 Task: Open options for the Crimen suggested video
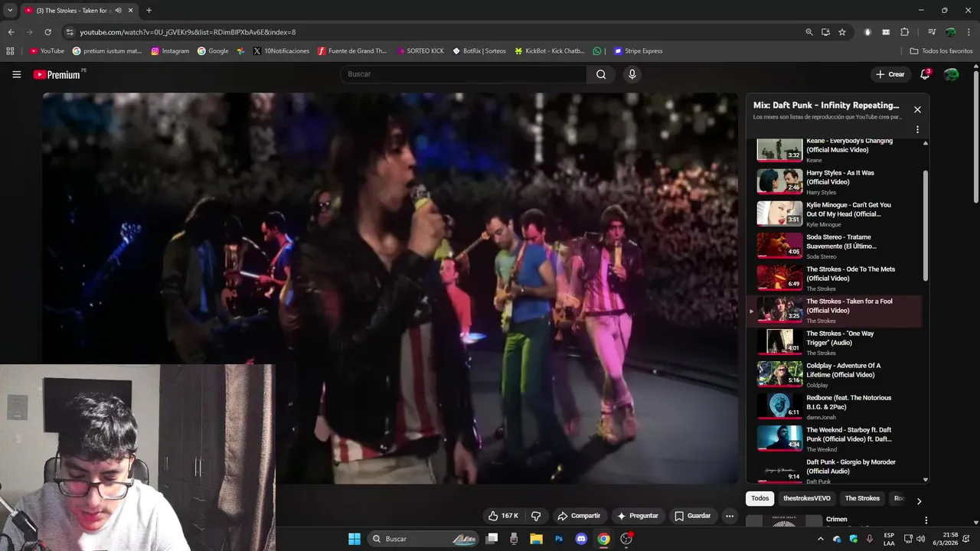point(926,520)
